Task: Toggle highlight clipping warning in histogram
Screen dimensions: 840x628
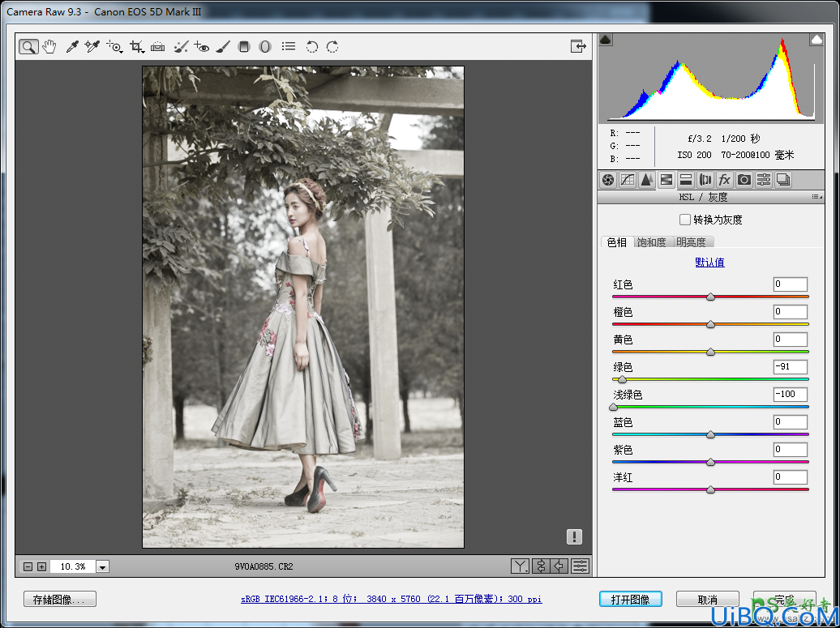Action: point(816,40)
